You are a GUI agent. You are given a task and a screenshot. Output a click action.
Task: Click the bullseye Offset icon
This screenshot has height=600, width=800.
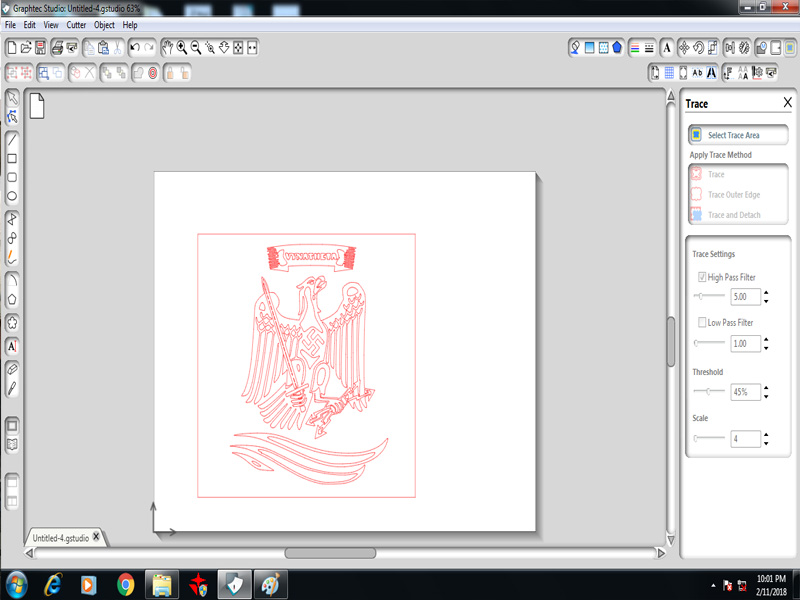153,73
